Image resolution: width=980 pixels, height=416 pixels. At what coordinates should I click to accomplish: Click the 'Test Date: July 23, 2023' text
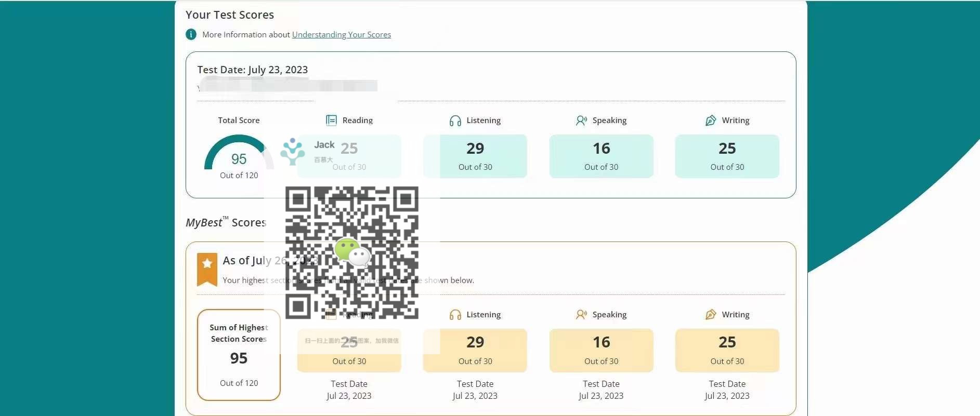click(x=252, y=70)
